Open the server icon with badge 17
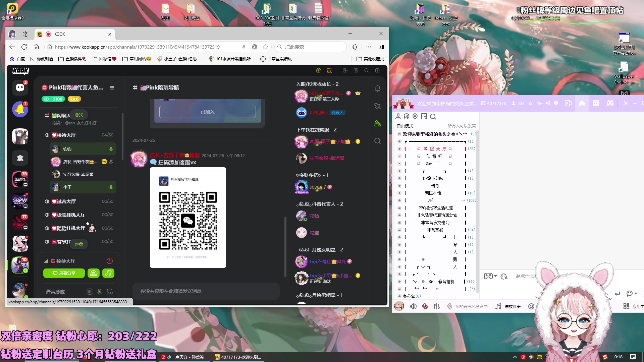The height and width of the screenshot is (362, 644). point(20,222)
